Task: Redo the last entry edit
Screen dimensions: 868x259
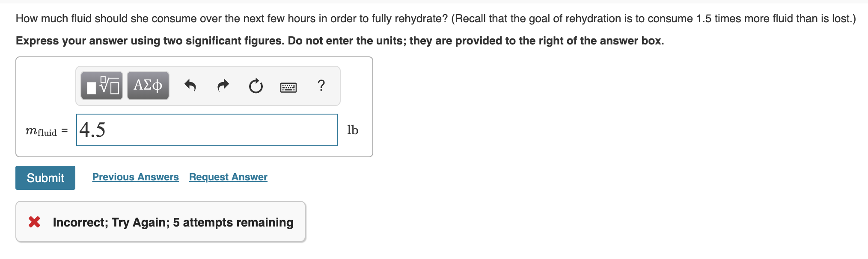Action: coord(223,86)
